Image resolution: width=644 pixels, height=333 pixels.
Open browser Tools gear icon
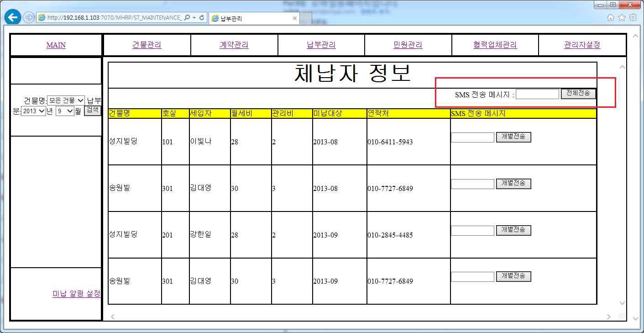coord(633,18)
